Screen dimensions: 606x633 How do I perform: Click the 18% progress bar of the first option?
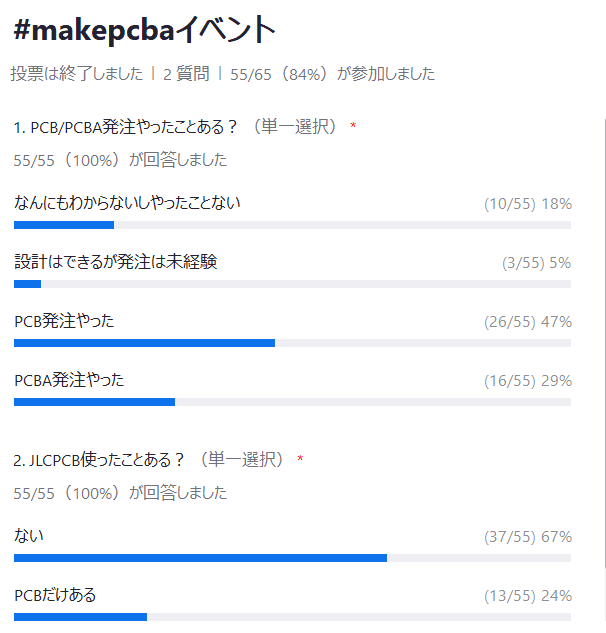point(292,225)
